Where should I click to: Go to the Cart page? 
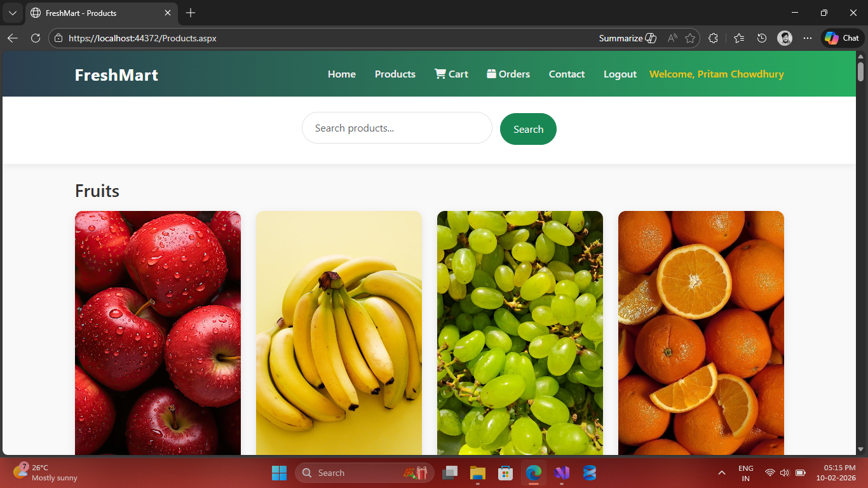click(x=451, y=74)
